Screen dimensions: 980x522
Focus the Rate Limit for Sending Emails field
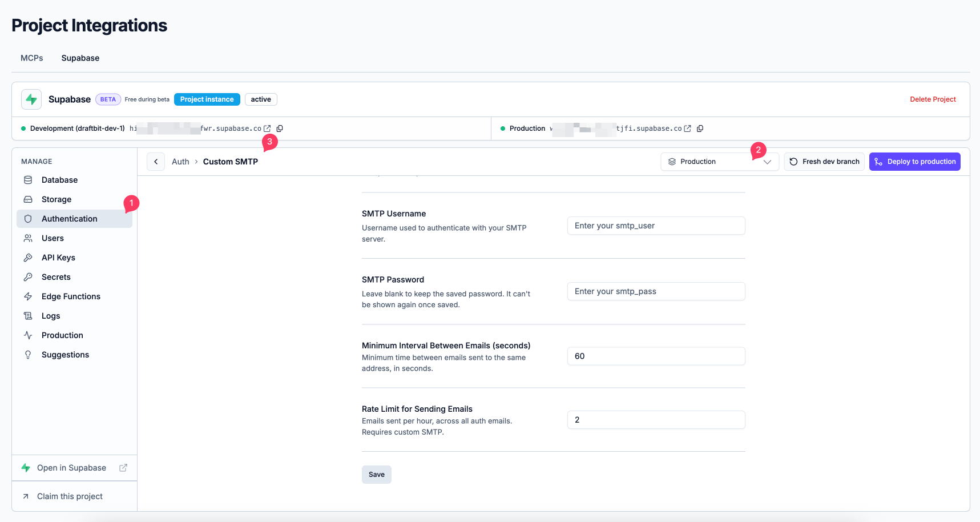656,420
